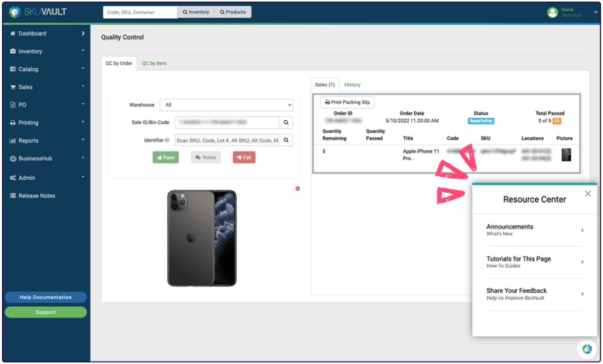Click the Identifier scan input field
This screenshot has width=603, height=364.
pyautogui.click(x=227, y=140)
